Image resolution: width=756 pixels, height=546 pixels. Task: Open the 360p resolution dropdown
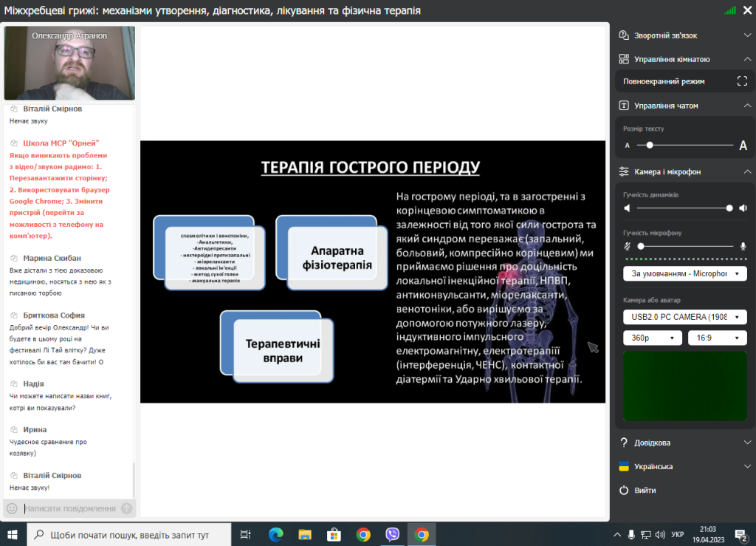tap(653, 338)
